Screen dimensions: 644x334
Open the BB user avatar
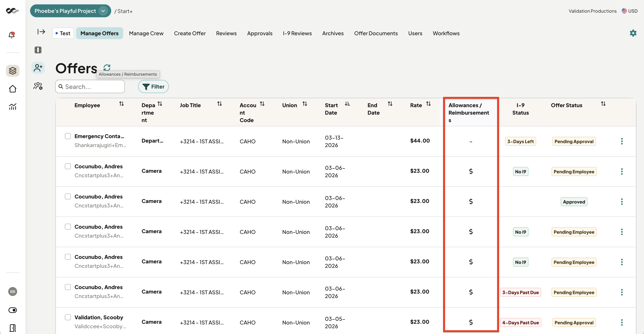[12, 292]
